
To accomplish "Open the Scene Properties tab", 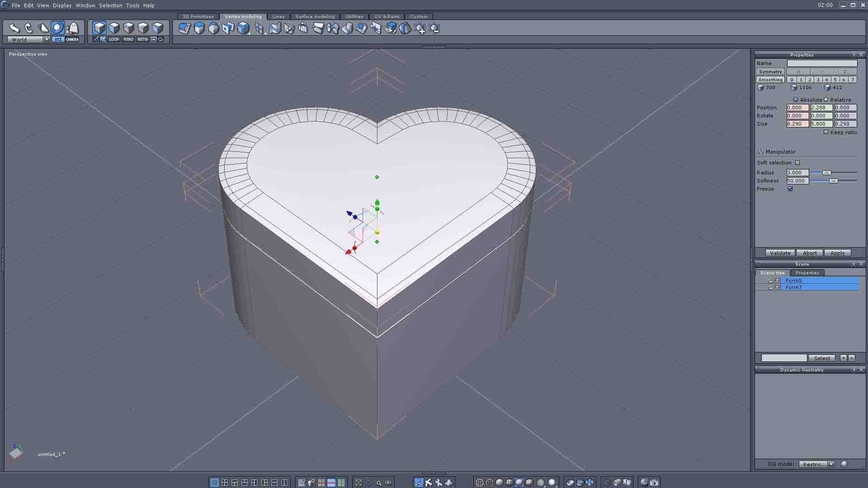I will (807, 273).
